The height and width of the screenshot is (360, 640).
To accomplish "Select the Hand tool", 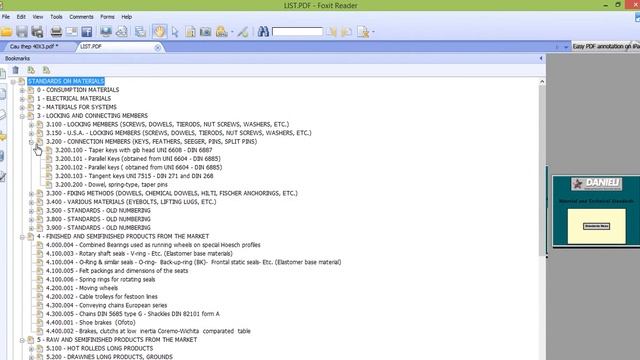I will 159,32.
